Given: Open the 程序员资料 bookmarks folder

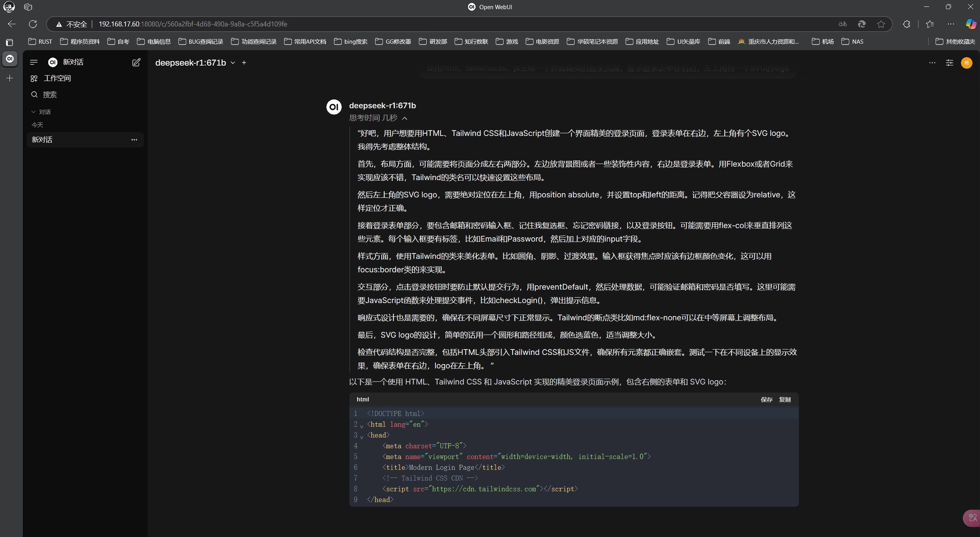Looking at the screenshot, I should 80,41.
